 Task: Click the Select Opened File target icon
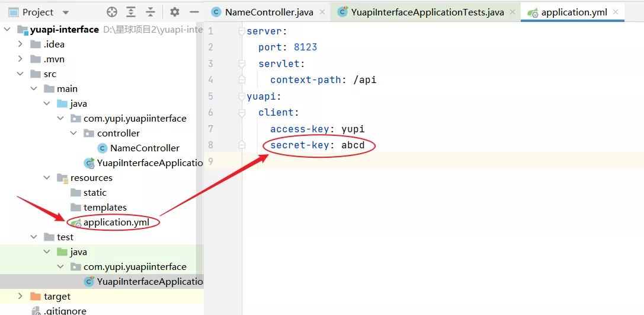(112, 12)
